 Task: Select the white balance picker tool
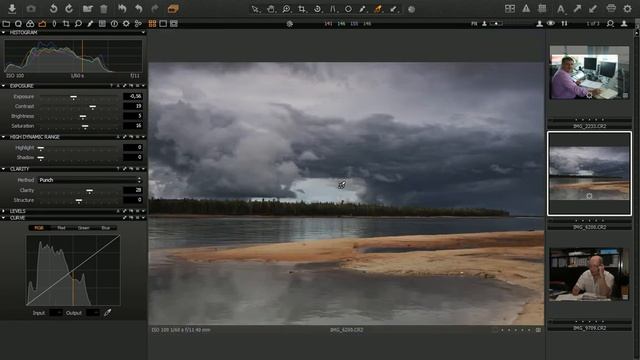pos(363,9)
